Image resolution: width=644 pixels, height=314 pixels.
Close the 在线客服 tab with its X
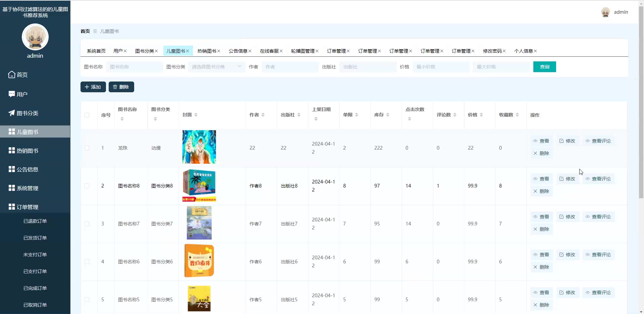coord(281,51)
